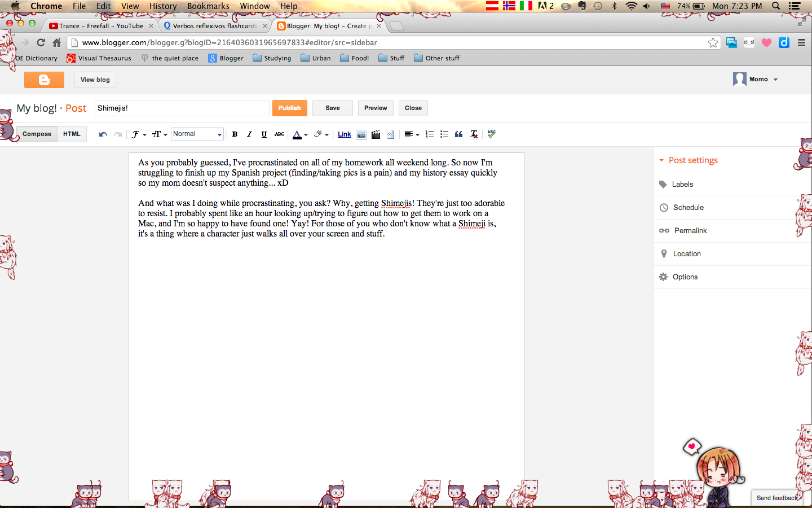This screenshot has width=812, height=508.
Task: Open the Momo account dropdown
Action: coord(756,80)
